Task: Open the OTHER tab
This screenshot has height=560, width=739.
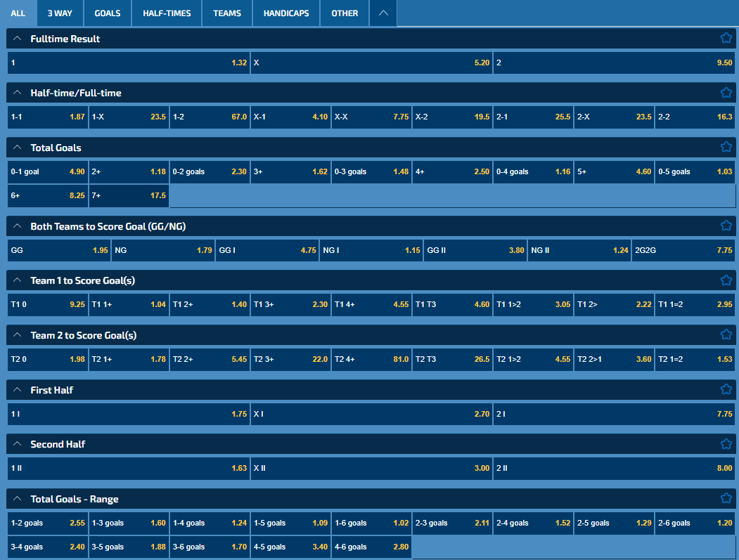Action: [345, 13]
